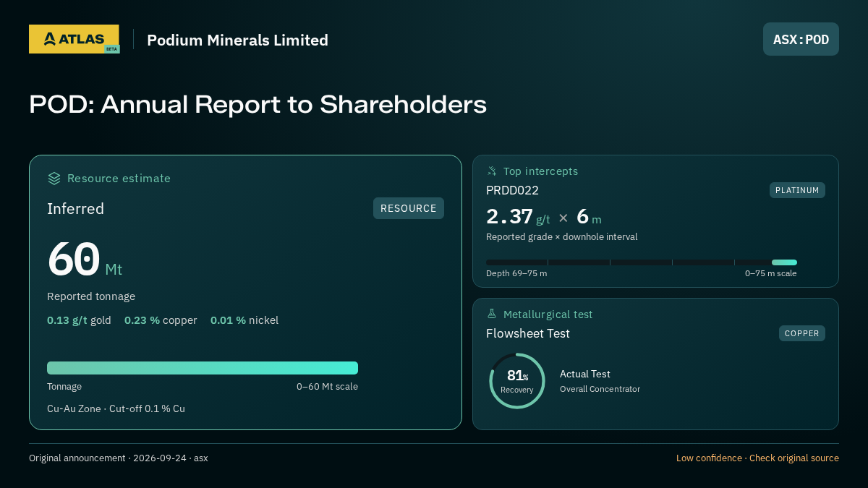Click the 81% recovery ring gauge

(517, 381)
